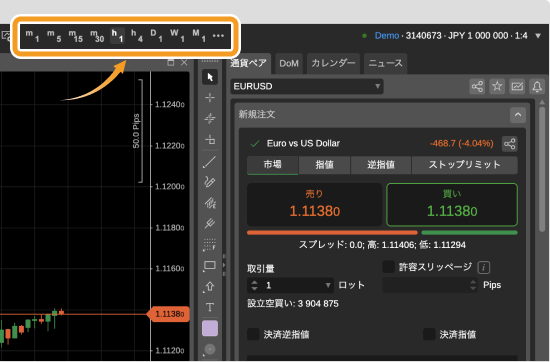Viewport: 550px width, 362px height.
Task: Click the share icon beside EURUSD selector
Action: (477, 86)
